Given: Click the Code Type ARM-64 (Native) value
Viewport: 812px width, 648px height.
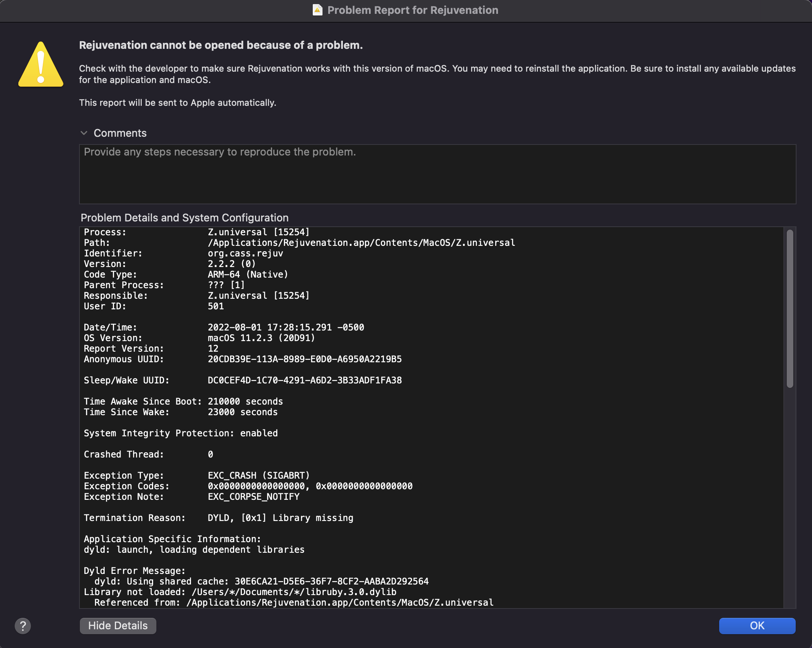Looking at the screenshot, I should (x=248, y=274).
